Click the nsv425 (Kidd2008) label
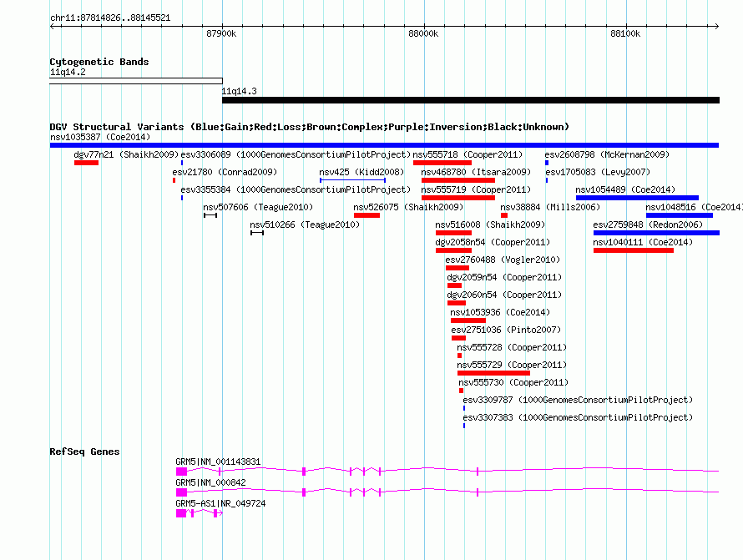This screenshot has width=743, height=560. [x=361, y=172]
